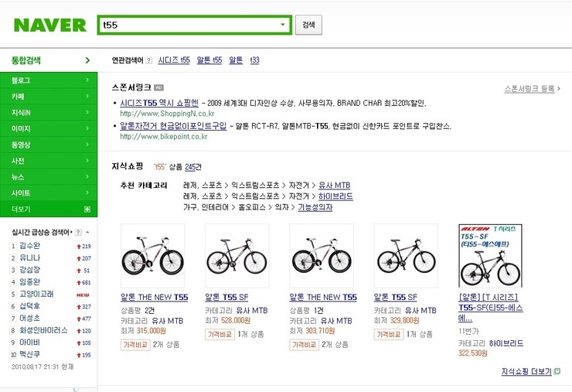
Task: Expand the 통합검색 chevron
Action: (x=87, y=60)
